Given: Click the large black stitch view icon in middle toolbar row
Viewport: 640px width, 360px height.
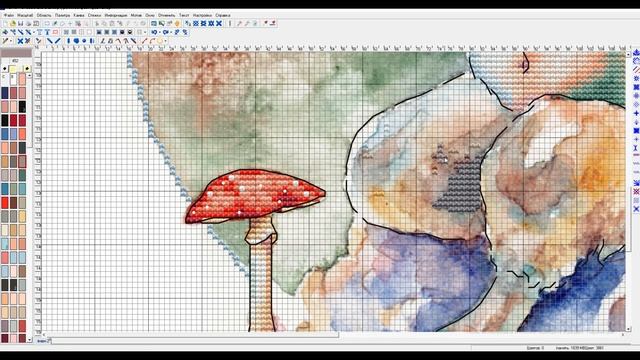Looking at the screenshot, I should click(x=122, y=32).
